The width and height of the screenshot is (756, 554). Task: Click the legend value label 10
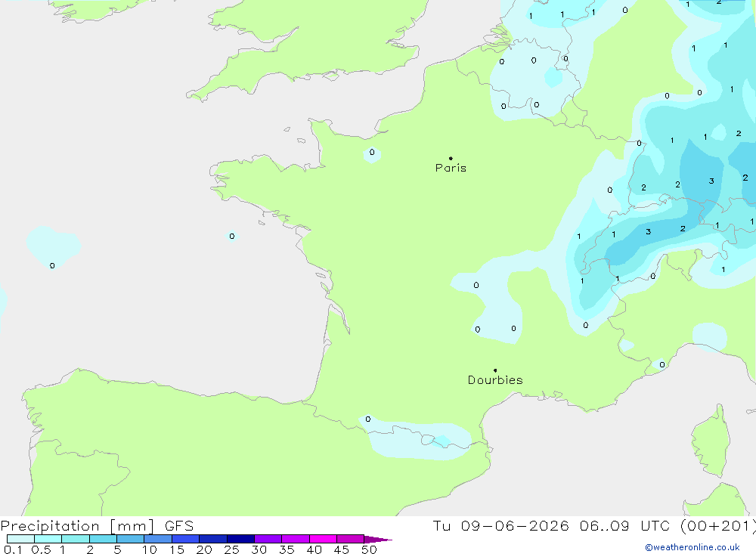150,549
